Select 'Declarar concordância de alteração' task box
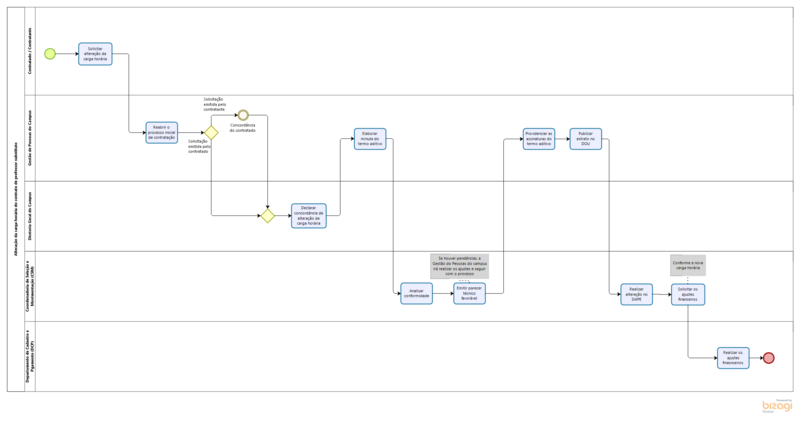This screenshot has height=424, width=800. 309,215
